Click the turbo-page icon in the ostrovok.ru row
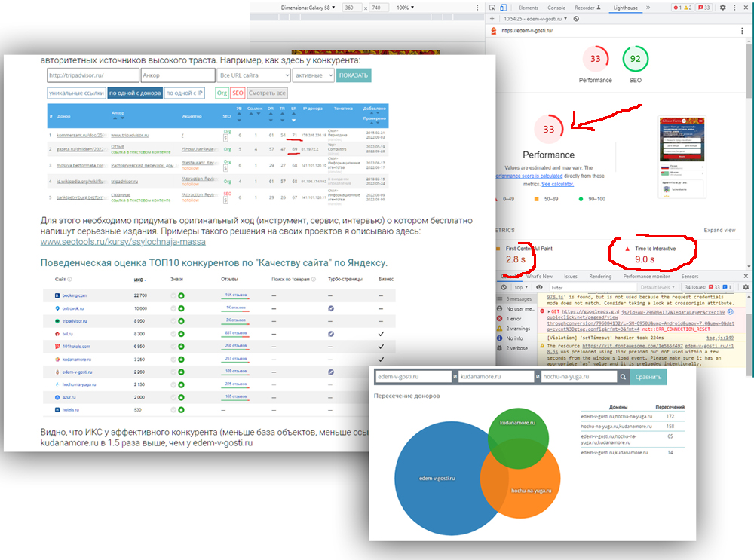The height and width of the screenshot is (560, 754). click(331, 308)
